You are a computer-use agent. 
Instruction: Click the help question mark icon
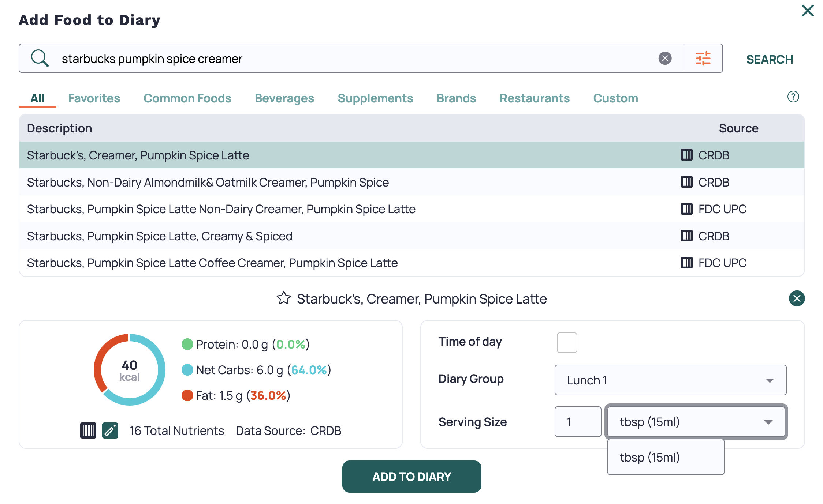[793, 97]
